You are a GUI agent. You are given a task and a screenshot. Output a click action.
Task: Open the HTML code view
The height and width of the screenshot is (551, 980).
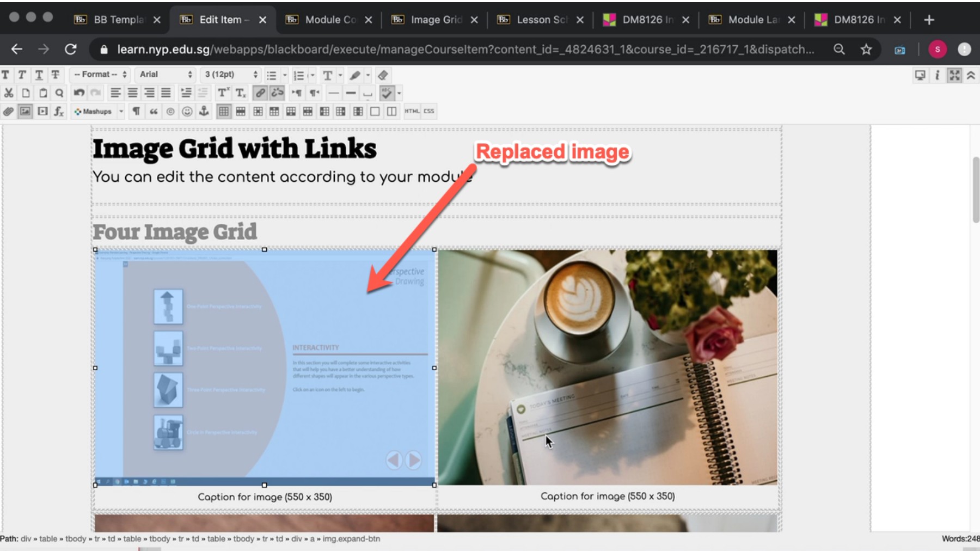click(412, 111)
